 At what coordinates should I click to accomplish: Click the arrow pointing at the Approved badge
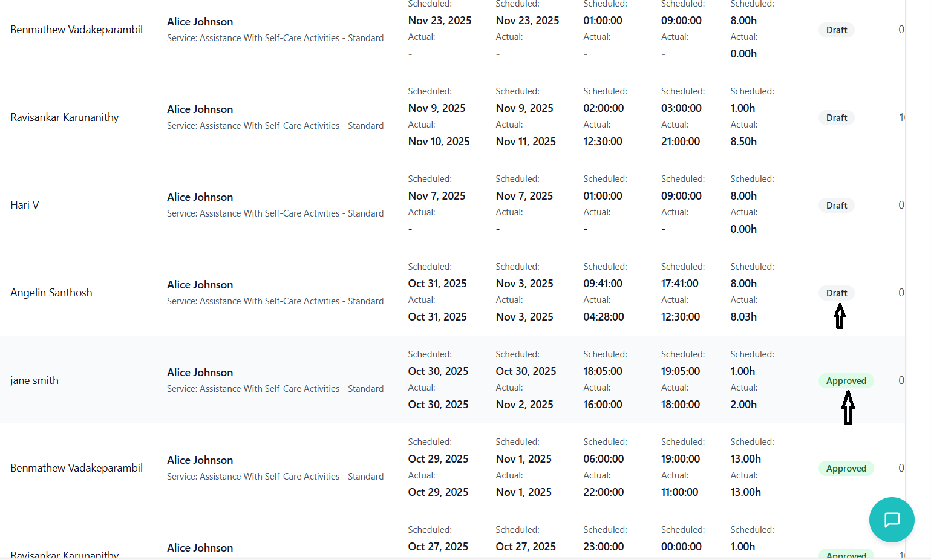tap(848, 408)
